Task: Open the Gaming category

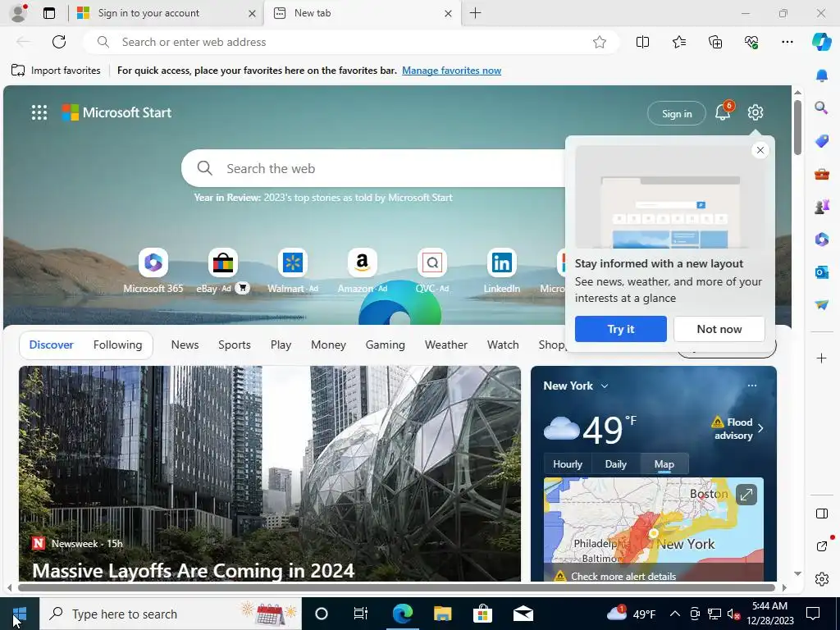Action: pyautogui.click(x=386, y=345)
